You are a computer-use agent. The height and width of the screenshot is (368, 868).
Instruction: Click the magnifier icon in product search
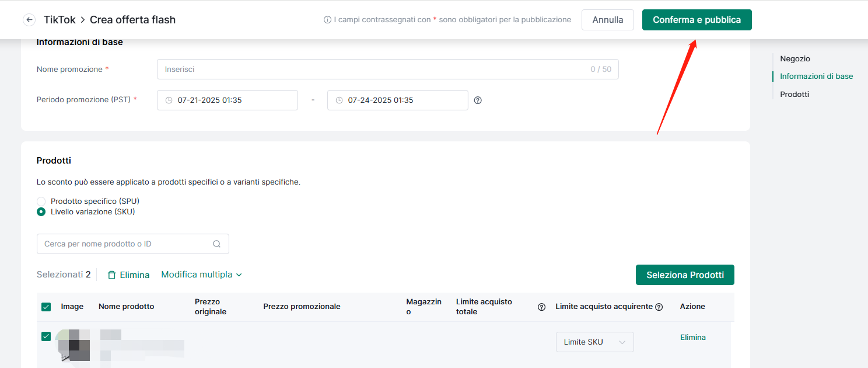[x=217, y=244]
